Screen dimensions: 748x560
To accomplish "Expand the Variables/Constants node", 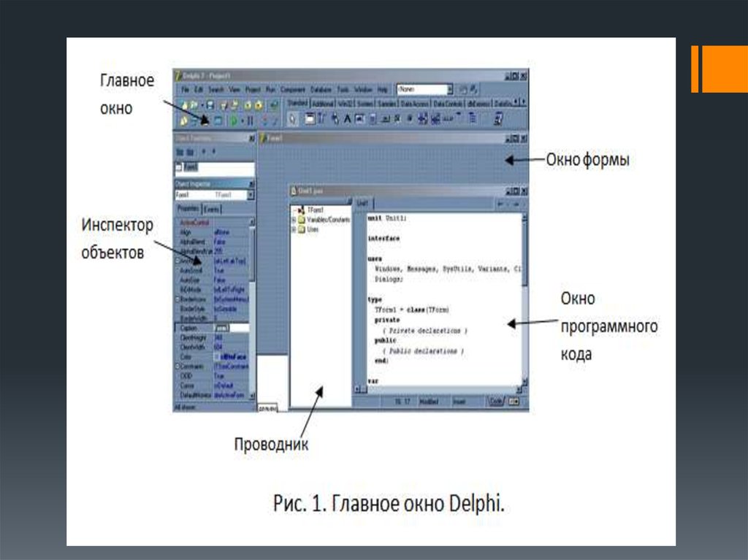I will click(x=294, y=220).
